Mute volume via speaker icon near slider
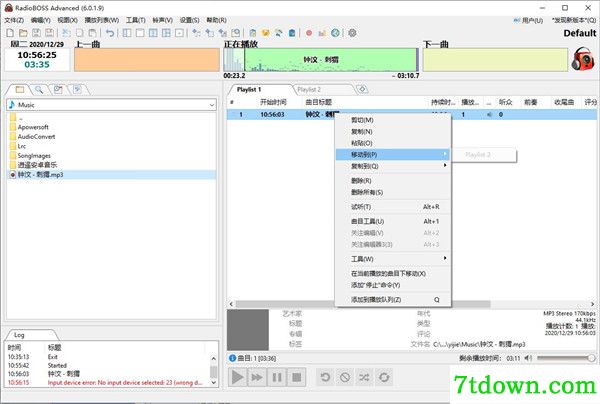The width and height of the screenshot is (600, 404). tap(528, 358)
